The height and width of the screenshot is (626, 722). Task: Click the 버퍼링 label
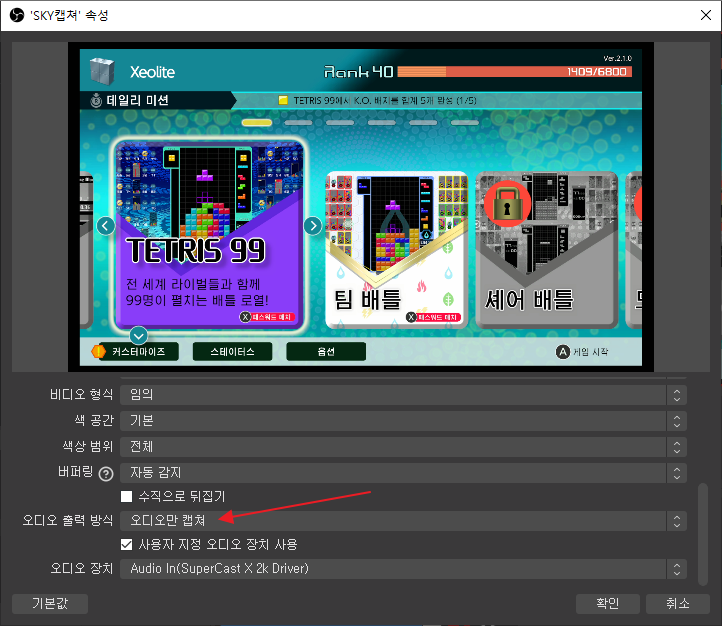[x=76, y=472]
